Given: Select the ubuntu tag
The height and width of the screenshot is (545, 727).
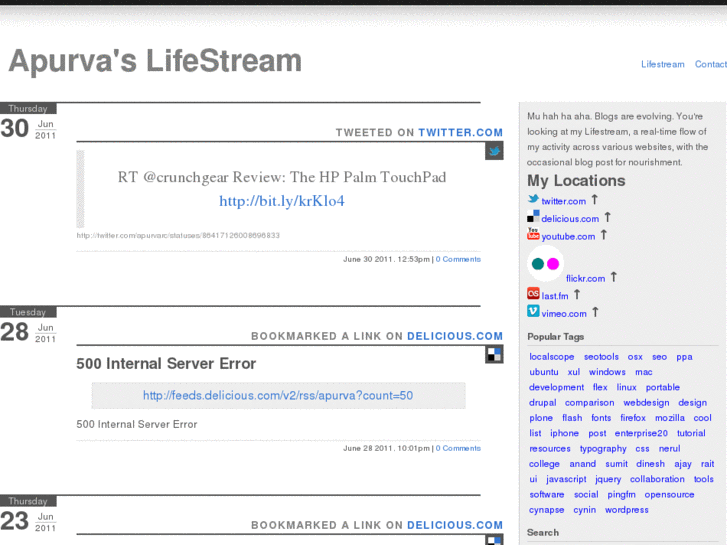Looking at the screenshot, I should (544, 372).
